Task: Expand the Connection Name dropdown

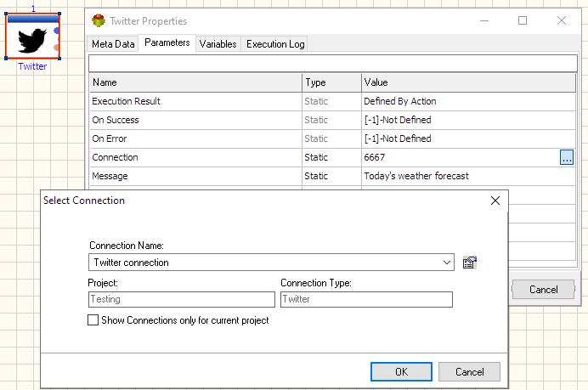Action: tap(446, 263)
